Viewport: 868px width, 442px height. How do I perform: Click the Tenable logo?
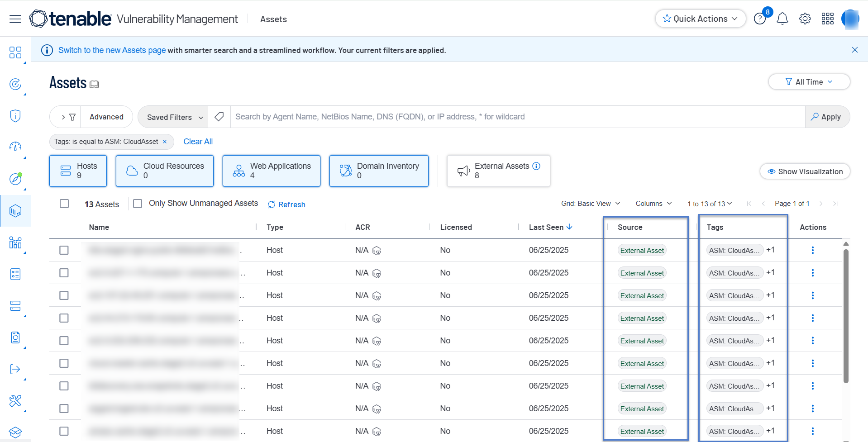[x=70, y=19]
